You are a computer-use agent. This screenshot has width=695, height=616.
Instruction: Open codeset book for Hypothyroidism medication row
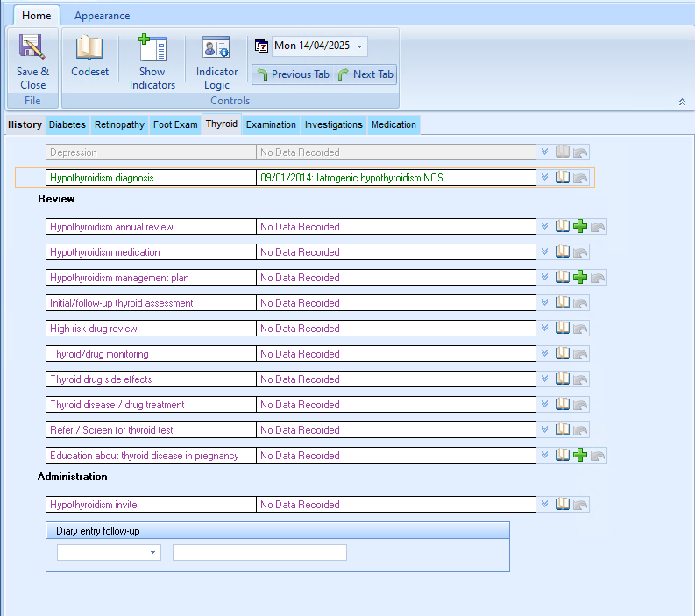coord(563,251)
